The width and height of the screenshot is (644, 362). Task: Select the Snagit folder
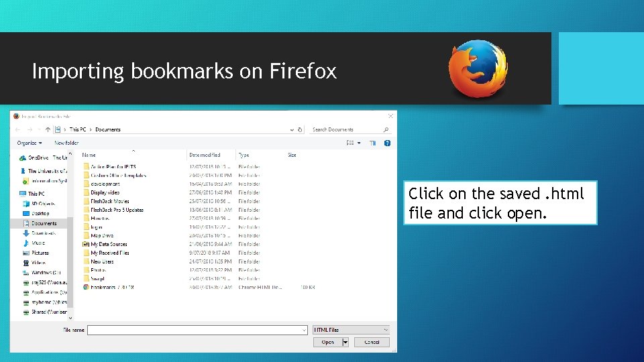click(x=97, y=279)
